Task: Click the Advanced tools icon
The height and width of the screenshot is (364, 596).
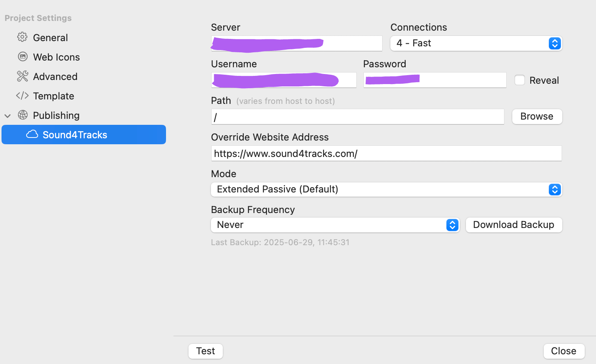Action: (22, 76)
